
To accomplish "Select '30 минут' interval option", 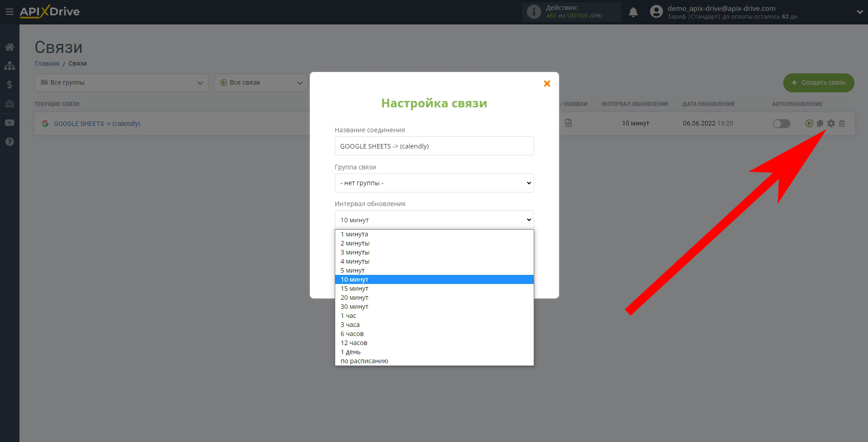I will (434, 307).
